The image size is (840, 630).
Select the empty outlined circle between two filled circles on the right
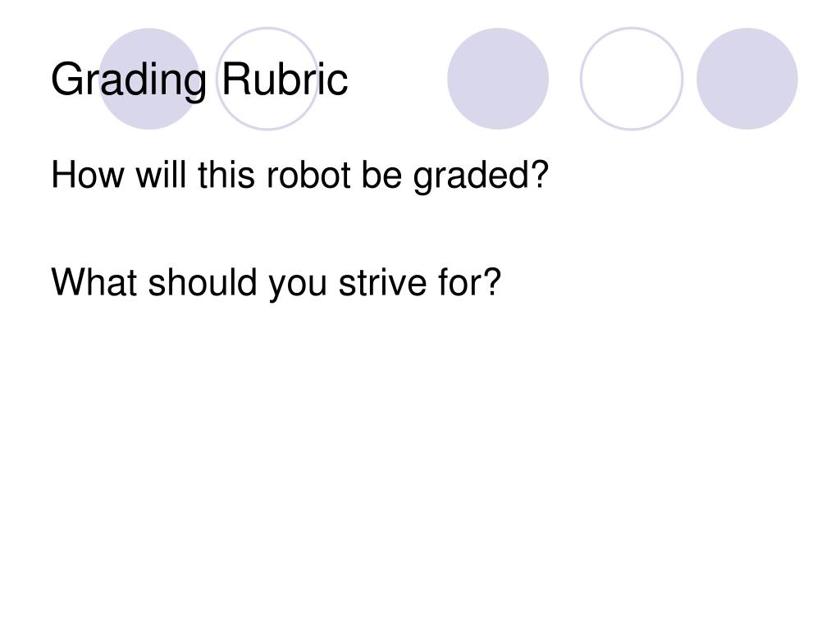click(632, 79)
